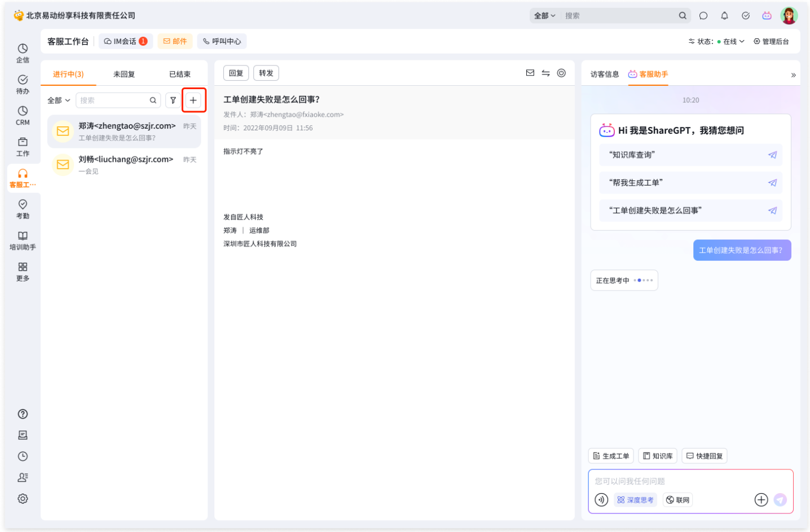Select the 邮件 tab
This screenshot has height=532, width=810.
pos(175,41)
